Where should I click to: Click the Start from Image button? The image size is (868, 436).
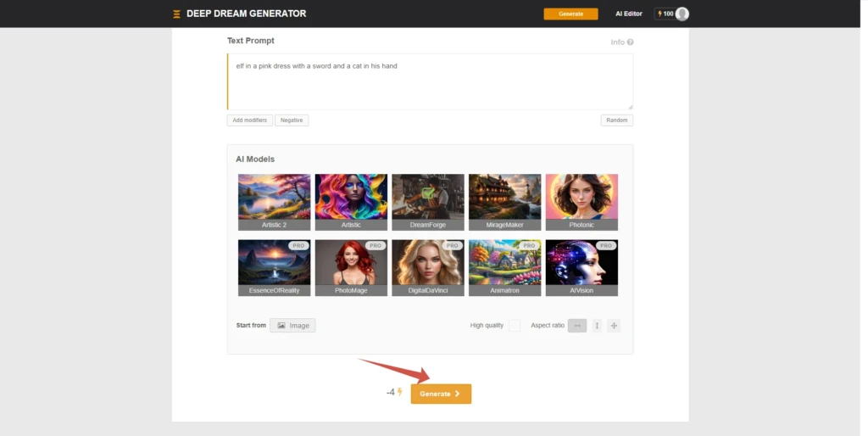pos(292,325)
